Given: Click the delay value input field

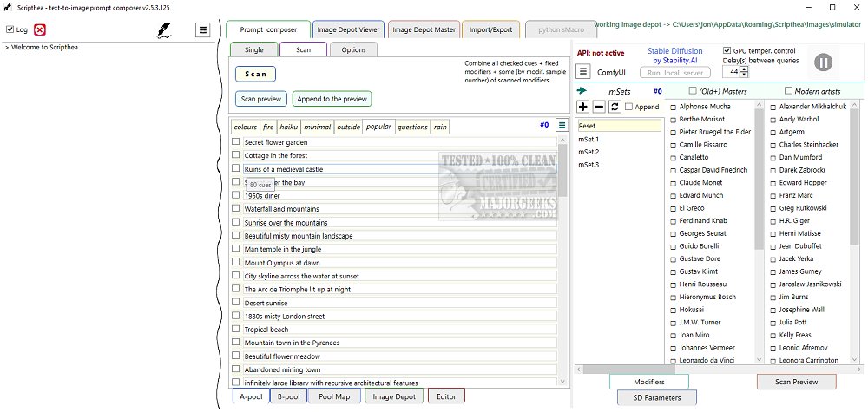Looking at the screenshot, I should pyautogui.click(x=731, y=72).
